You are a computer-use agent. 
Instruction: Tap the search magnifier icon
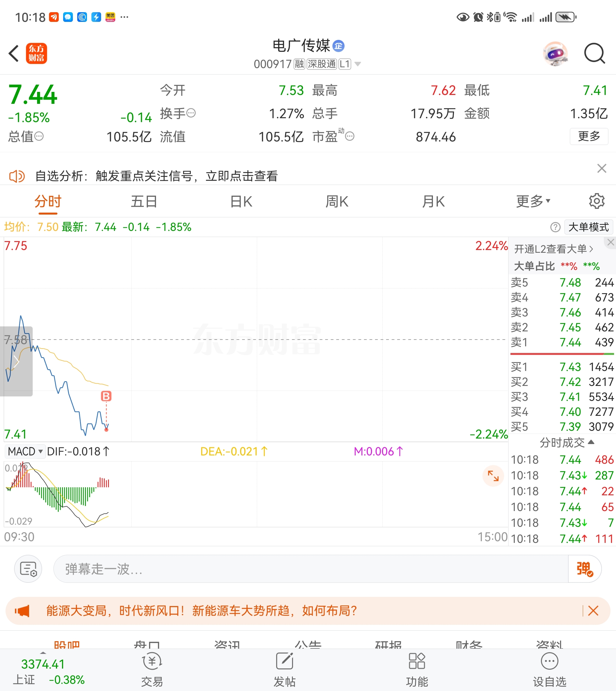[x=594, y=53]
